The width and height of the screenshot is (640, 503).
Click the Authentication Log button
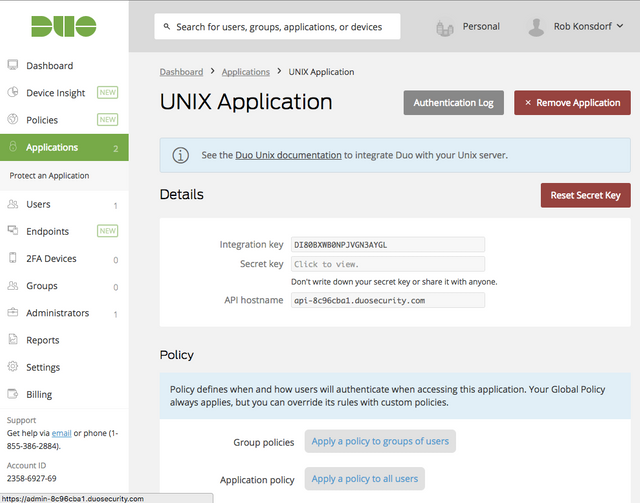coord(453,102)
